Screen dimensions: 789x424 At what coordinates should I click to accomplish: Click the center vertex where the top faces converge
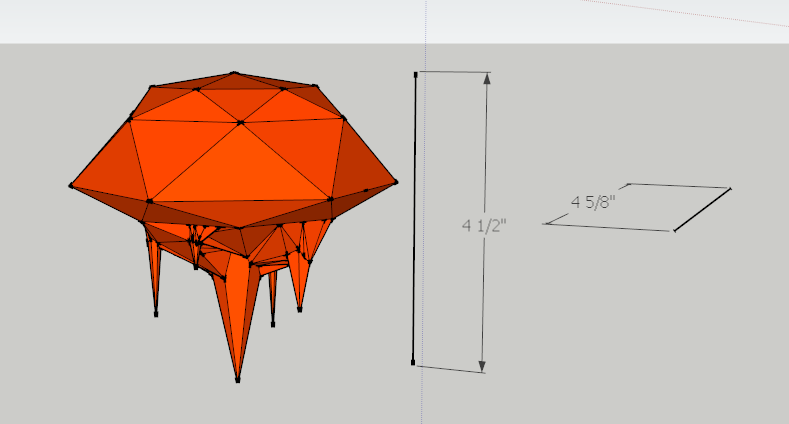pyautogui.click(x=240, y=123)
